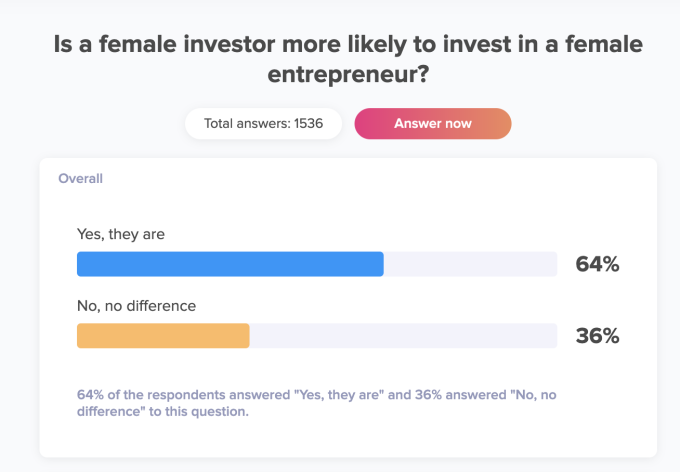Click the "Yes, they are" option label
680x472 pixels.
(121, 234)
